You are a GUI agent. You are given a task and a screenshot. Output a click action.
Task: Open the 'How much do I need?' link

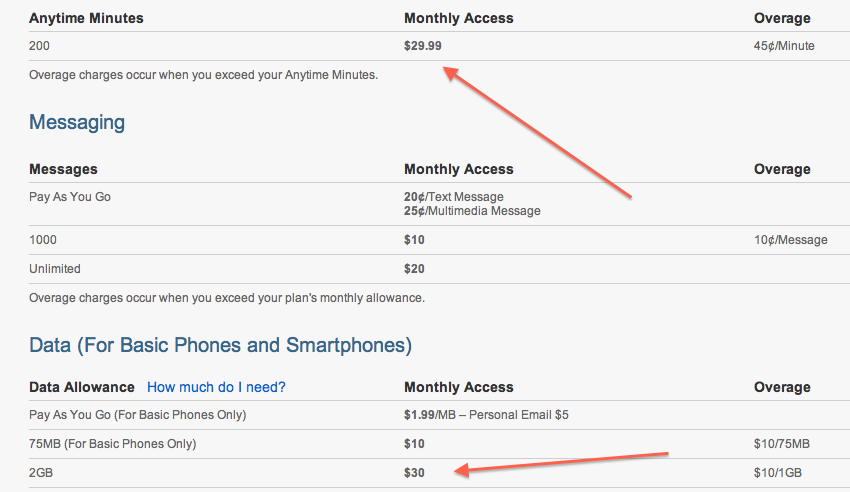[x=216, y=387]
